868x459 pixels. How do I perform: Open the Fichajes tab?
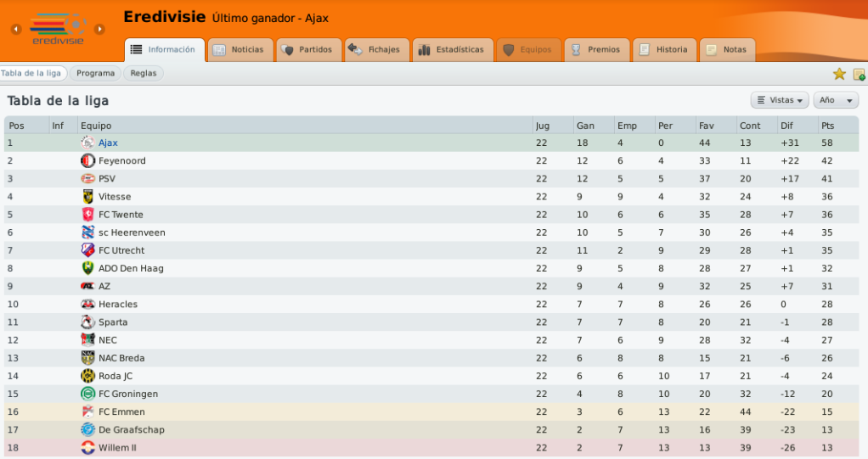click(376, 50)
